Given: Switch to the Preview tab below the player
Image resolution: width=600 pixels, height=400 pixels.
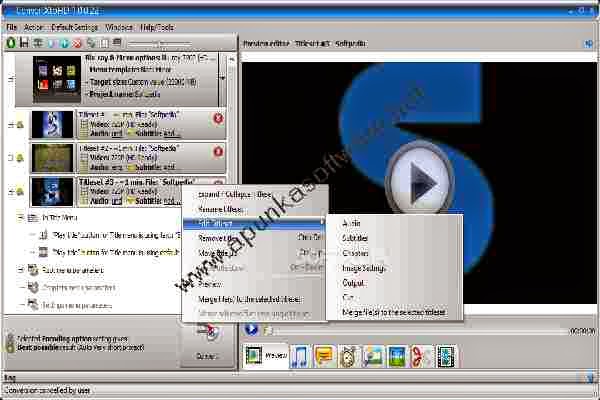Looking at the screenshot, I should 266,356.
